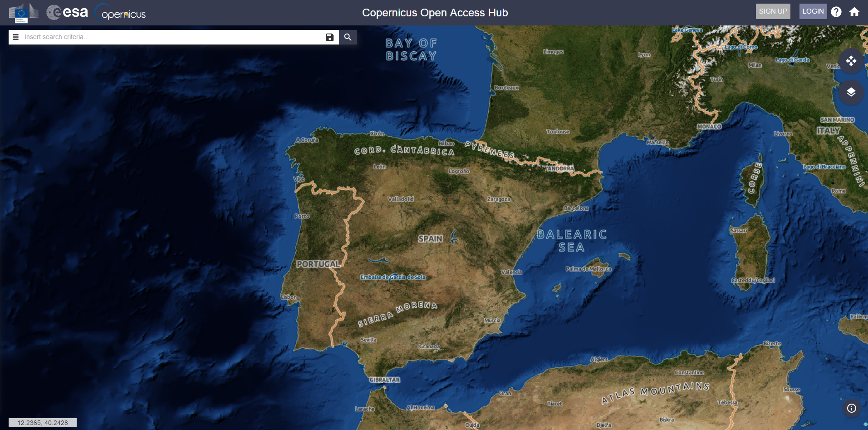The height and width of the screenshot is (430, 868).
Task: Run search with the magnifier button
Action: tap(348, 37)
